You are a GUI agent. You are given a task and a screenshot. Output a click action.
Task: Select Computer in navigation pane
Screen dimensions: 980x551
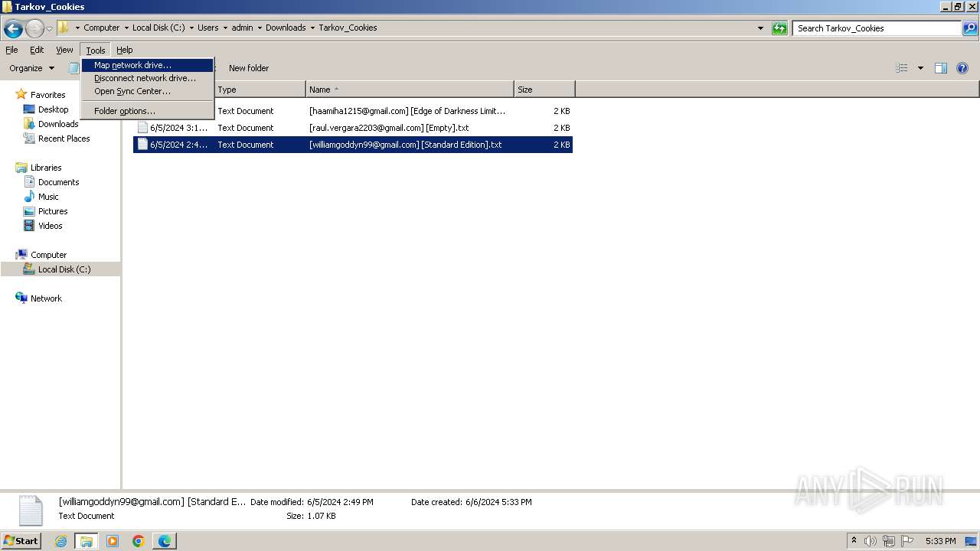(x=48, y=255)
